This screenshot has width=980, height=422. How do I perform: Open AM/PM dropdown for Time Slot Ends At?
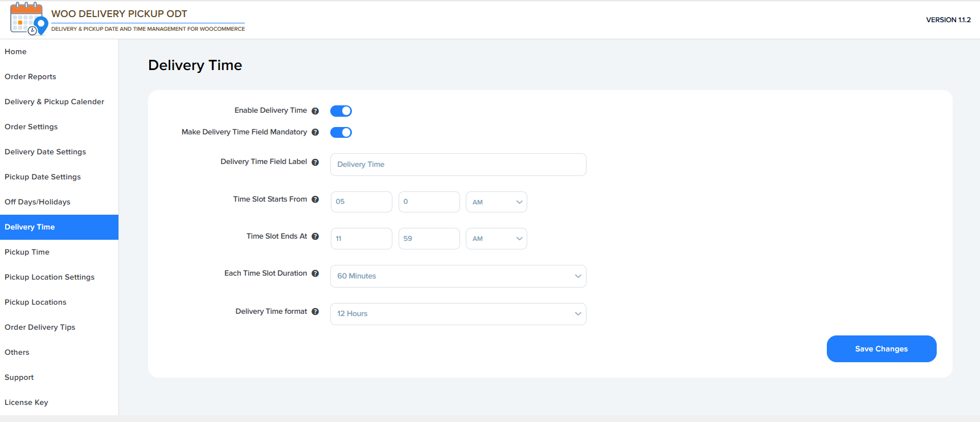point(496,239)
